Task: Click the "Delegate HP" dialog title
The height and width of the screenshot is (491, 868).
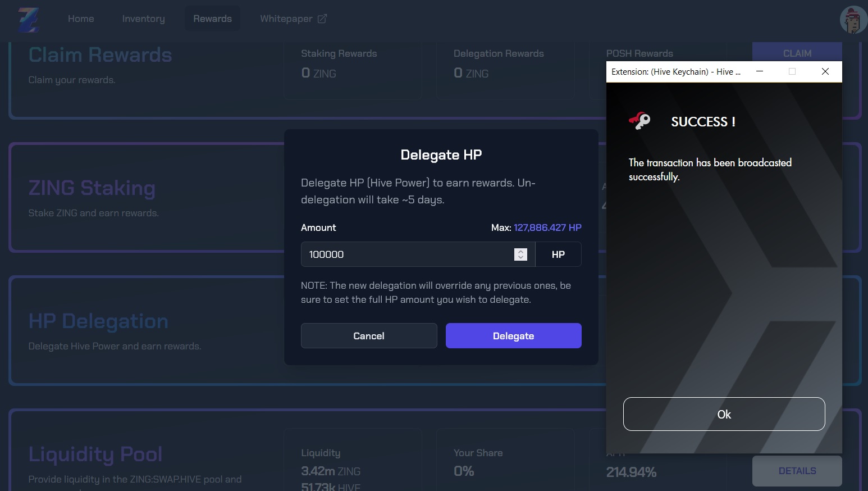Action: (x=441, y=155)
